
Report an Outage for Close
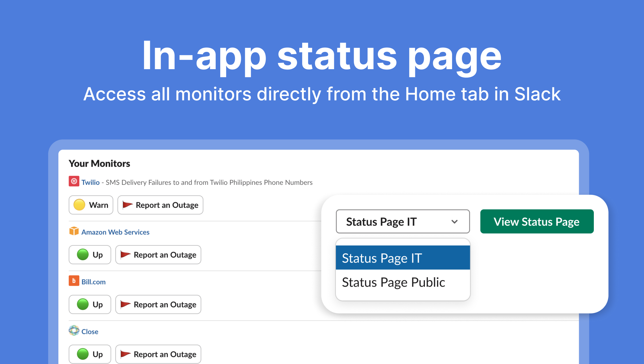click(158, 354)
